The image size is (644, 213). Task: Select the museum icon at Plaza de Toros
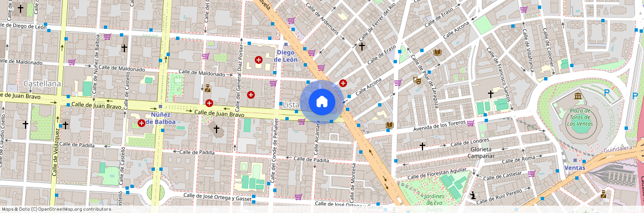click(578, 96)
